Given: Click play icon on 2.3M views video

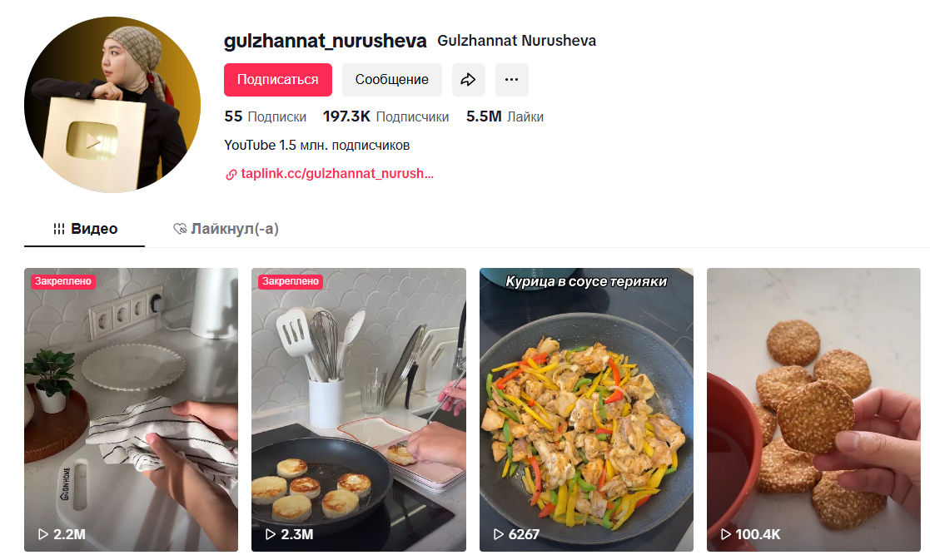Looking at the screenshot, I should [271, 534].
